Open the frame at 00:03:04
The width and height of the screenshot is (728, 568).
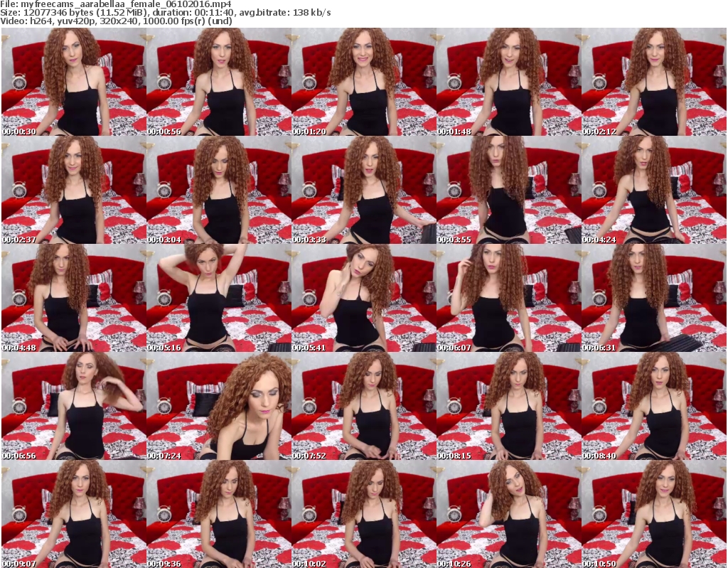click(219, 190)
